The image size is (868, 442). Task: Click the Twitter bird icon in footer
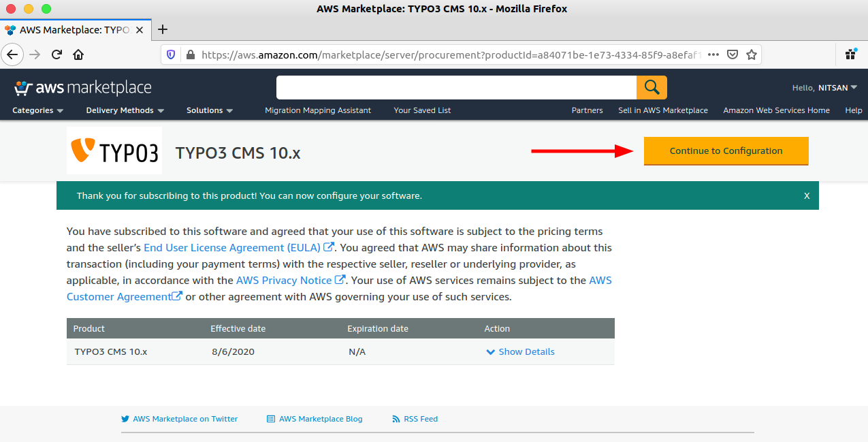tap(125, 419)
